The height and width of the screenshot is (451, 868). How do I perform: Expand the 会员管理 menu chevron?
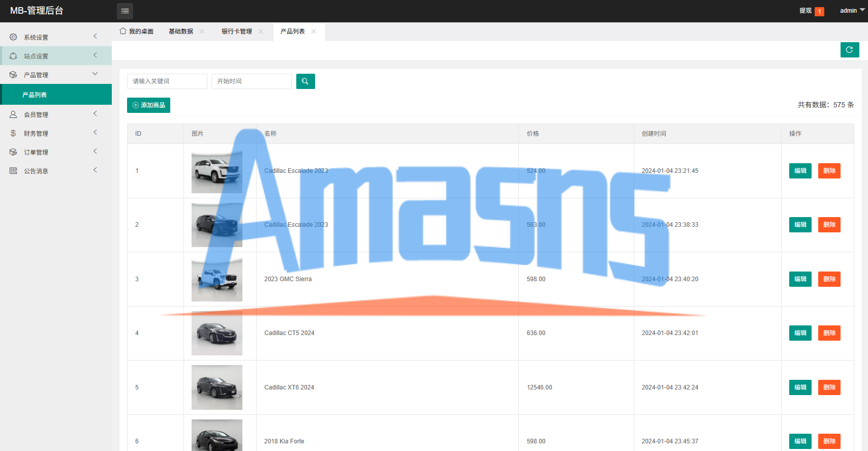[x=95, y=114]
